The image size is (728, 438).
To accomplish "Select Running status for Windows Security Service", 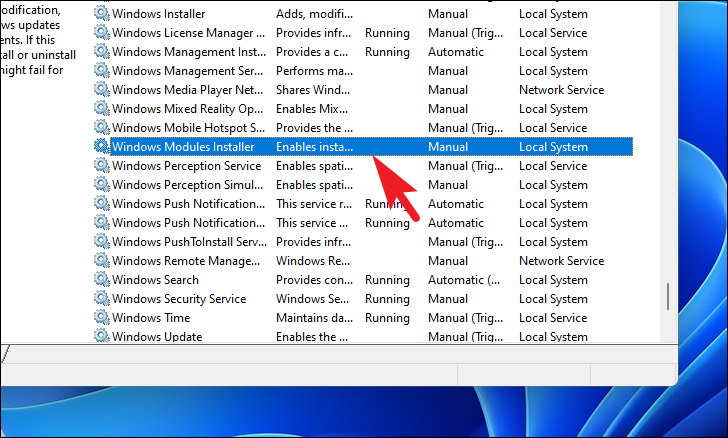I will click(387, 300).
